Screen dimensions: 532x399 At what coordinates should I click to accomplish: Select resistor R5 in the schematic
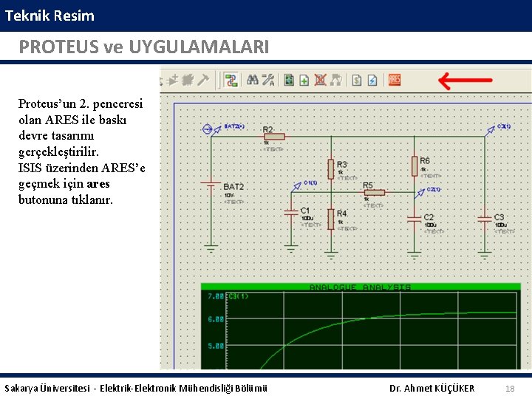374,193
